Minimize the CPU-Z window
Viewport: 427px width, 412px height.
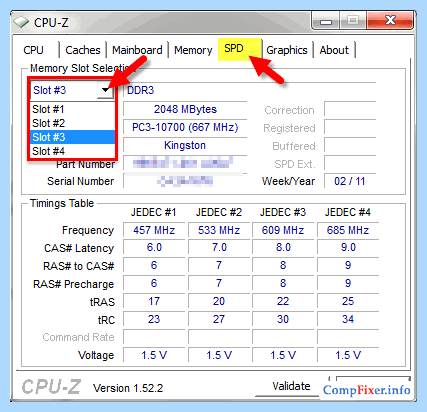pyautogui.click(x=325, y=21)
